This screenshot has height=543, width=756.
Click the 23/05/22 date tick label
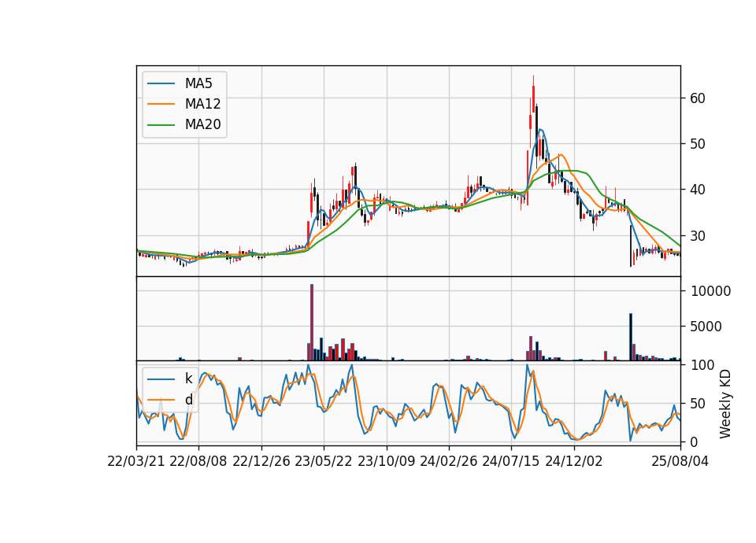coord(324,462)
